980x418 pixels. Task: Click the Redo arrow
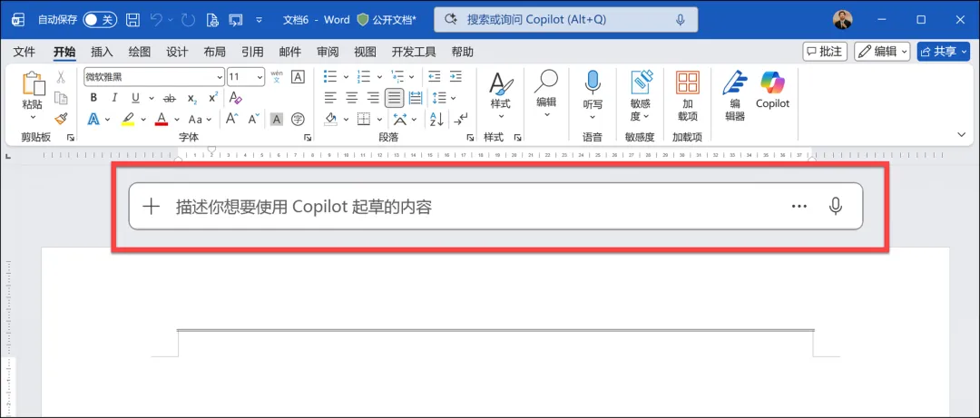[188, 20]
